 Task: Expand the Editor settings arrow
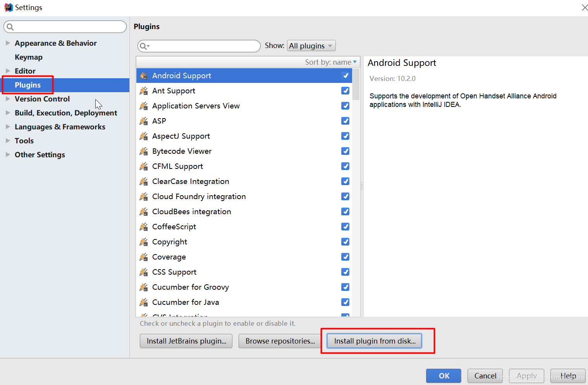tap(8, 71)
